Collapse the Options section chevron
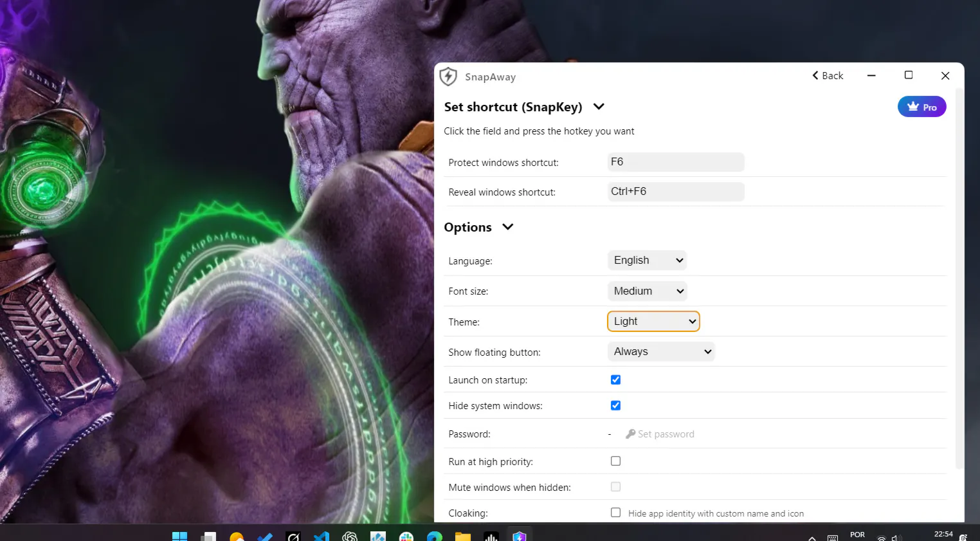 point(507,227)
